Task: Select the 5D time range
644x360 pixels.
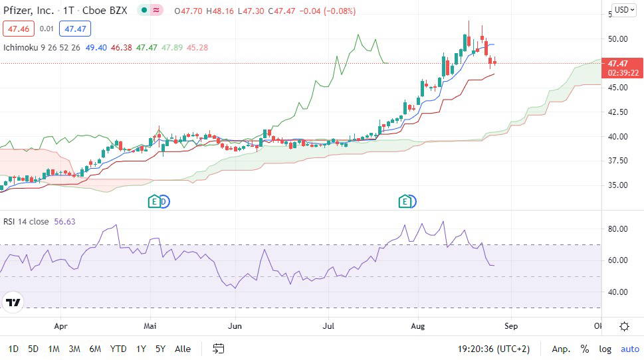Action: [x=33, y=349]
